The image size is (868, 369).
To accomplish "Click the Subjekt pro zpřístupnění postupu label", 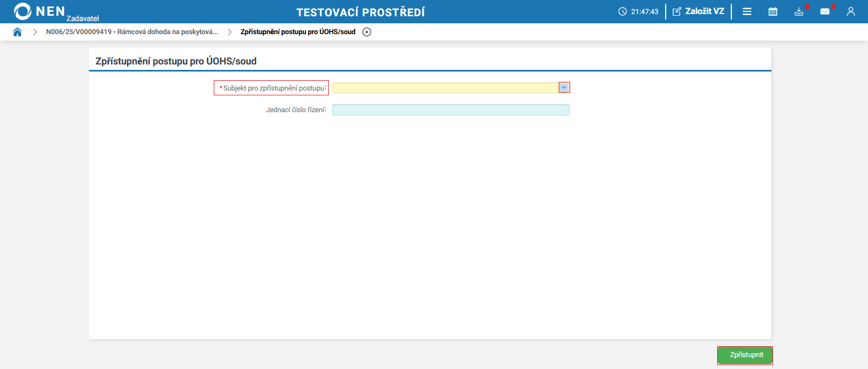I will 273,88.
